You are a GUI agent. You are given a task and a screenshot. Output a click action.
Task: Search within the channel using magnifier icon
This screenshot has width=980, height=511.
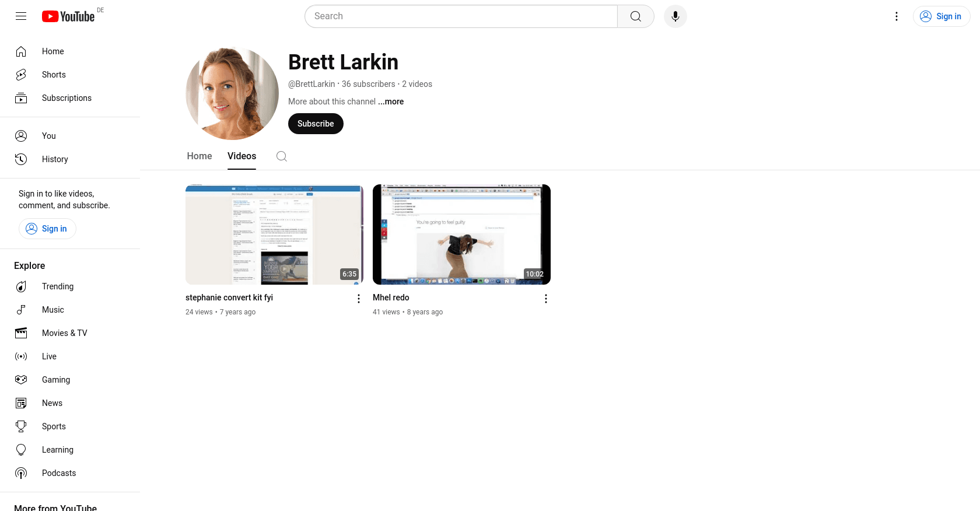coord(281,156)
